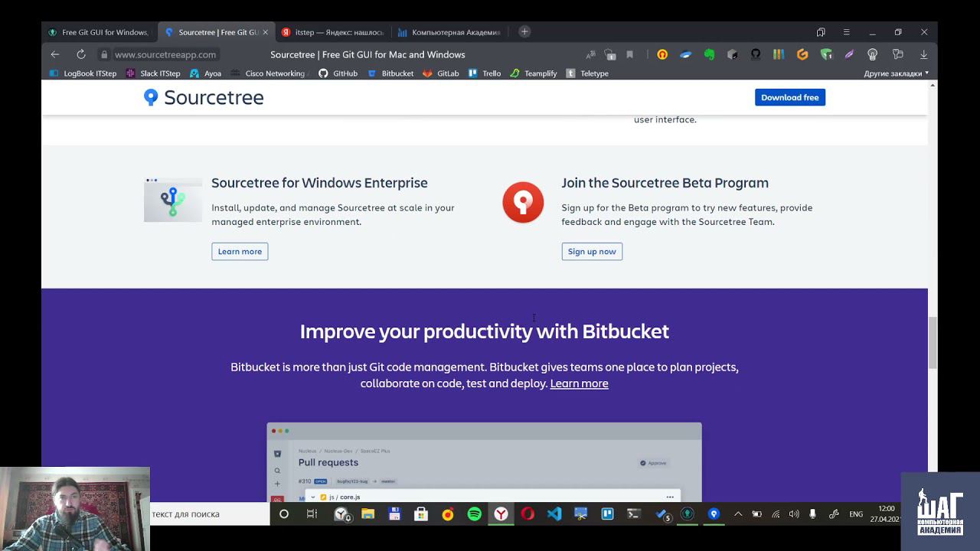
Task: Open the Ayoa bookmark
Action: (206, 73)
